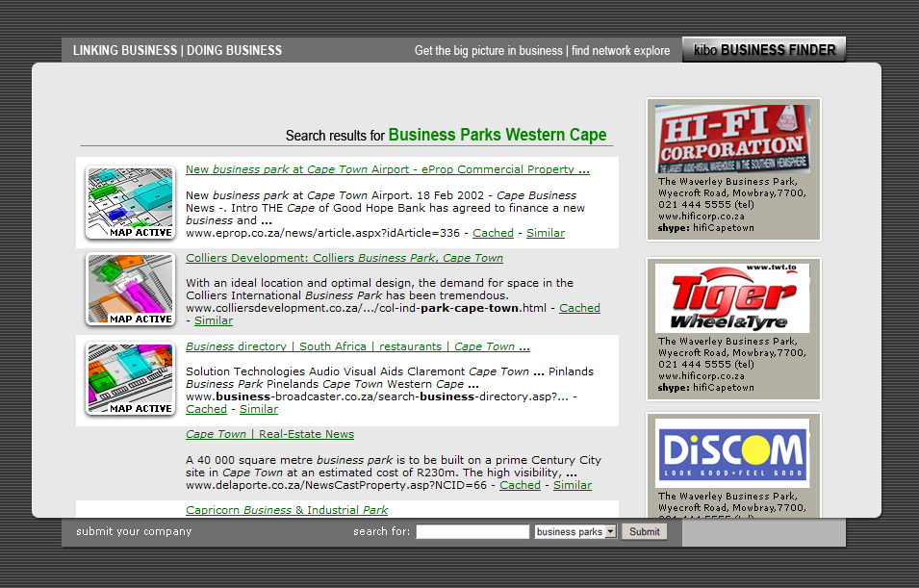Click the kibo Business Finder logo

pyautogui.click(x=764, y=50)
